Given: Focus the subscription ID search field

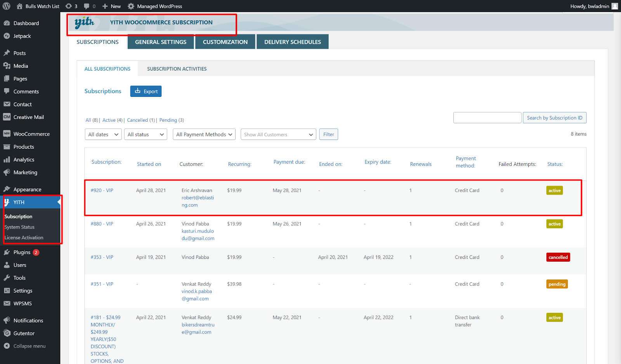Looking at the screenshot, I should pyautogui.click(x=487, y=118).
